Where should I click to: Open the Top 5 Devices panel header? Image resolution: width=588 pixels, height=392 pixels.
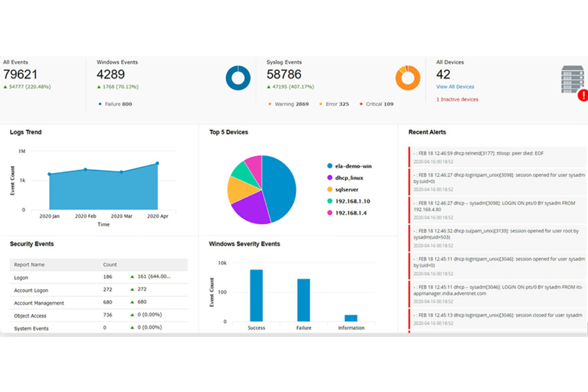tap(228, 132)
